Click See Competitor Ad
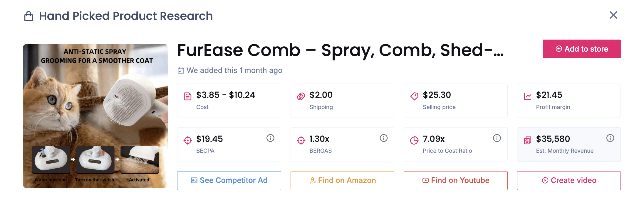The image size is (644, 197). click(x=229, y=180)
